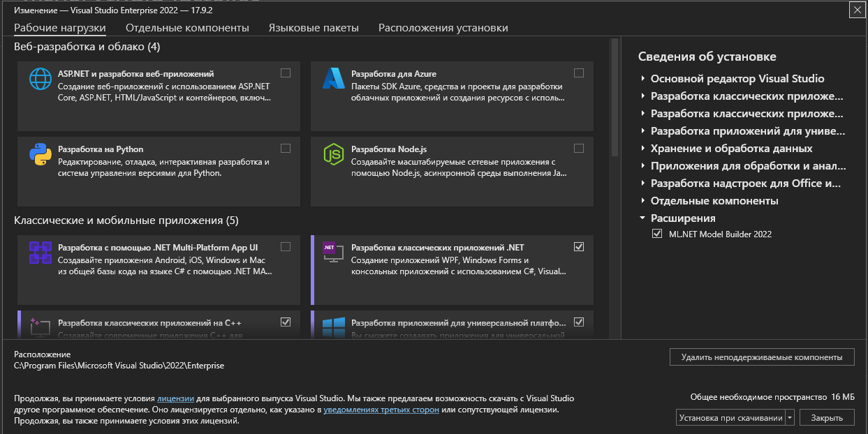
Task: Uncheck Разработка классических приложений .NET
Action: (578, 246)
